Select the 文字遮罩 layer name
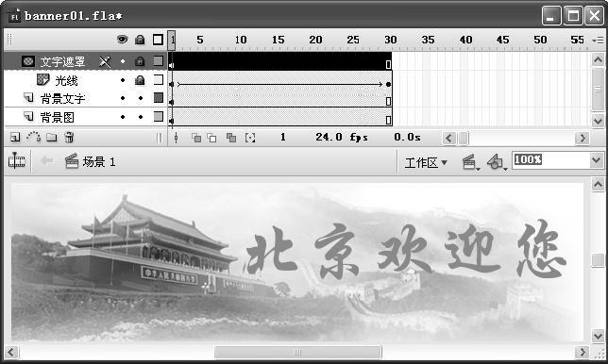Viewport: 608px width, 364px height. click(62, 61)
